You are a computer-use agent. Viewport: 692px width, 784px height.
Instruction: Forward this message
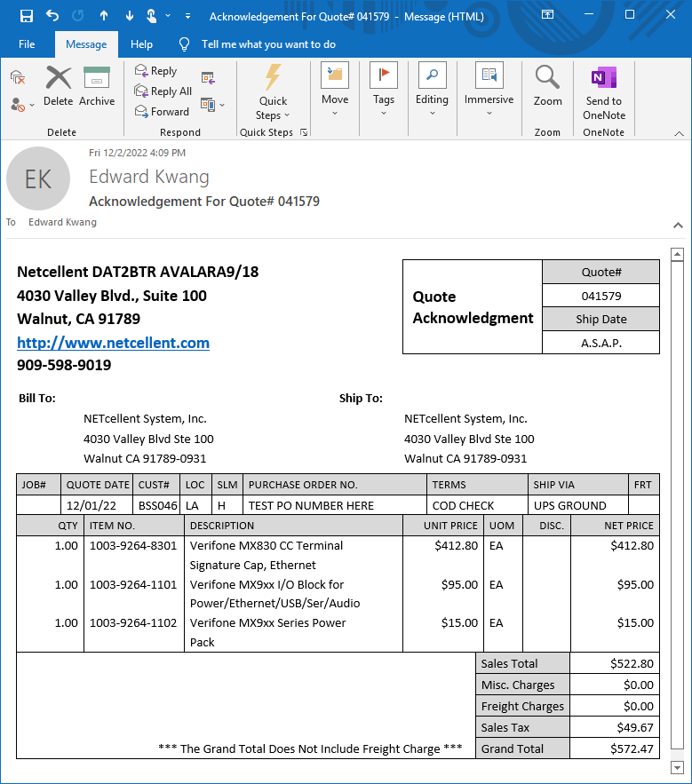pos(162,112)
